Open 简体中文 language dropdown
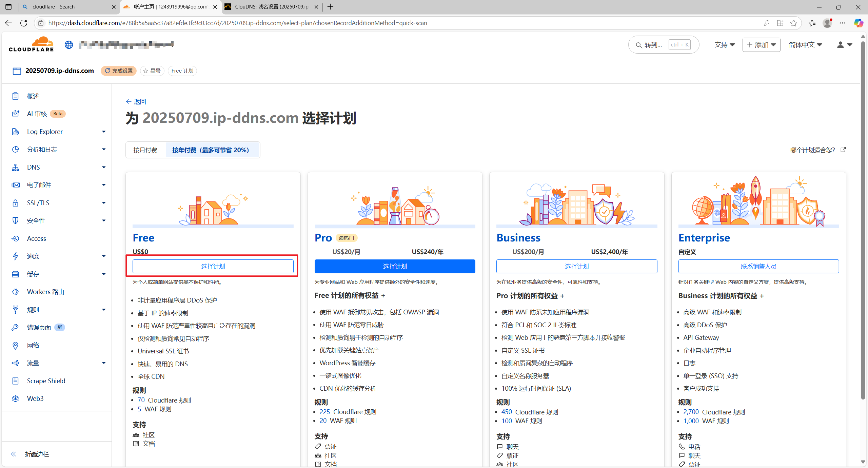The image size is (868, 468). click(806, 45)
